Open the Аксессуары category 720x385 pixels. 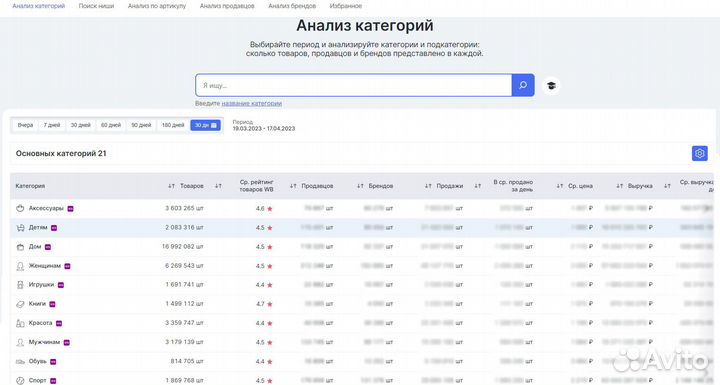coord(46,208)
